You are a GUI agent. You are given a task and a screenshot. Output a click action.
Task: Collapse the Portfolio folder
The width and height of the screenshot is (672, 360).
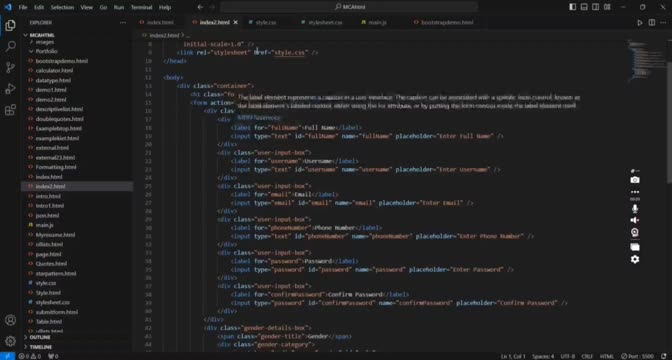pos(46,51)
